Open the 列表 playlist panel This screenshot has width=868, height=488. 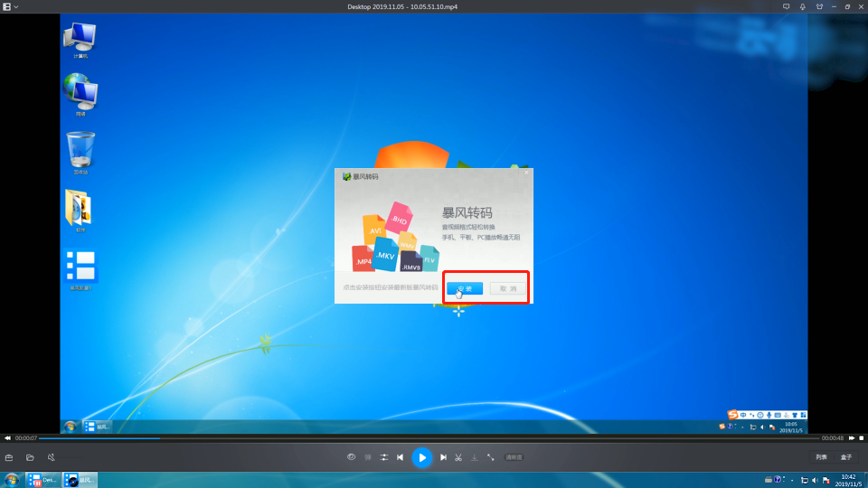(822, 457)
